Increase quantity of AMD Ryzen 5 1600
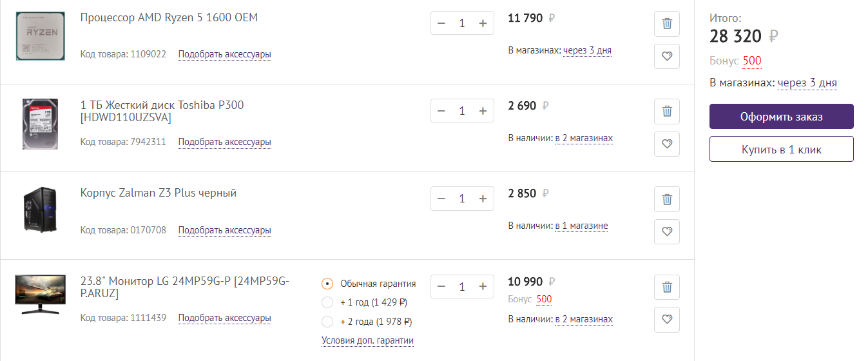Viewport: 868px width, 361px height. (483, 23)
